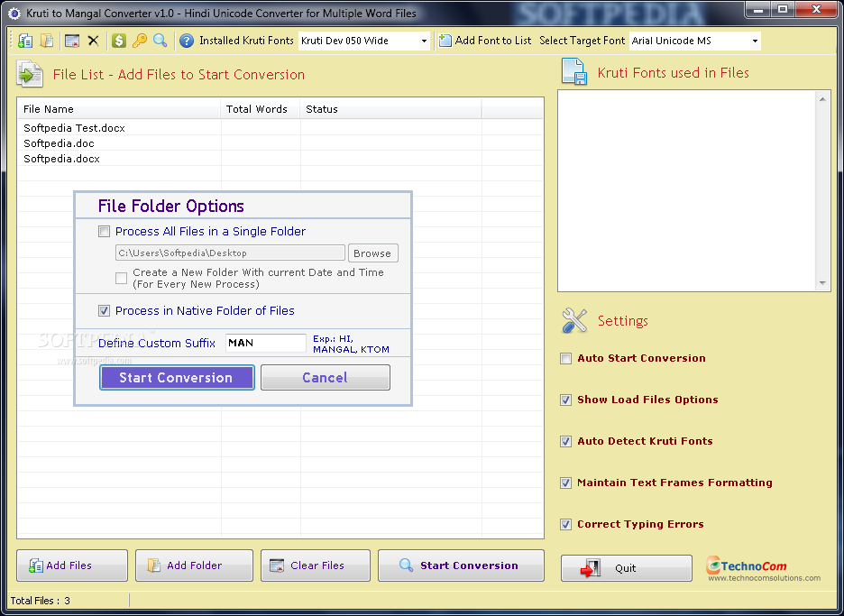Uncheck Correct Typing Errors
This screenshot has width=844, height=616.
565,525
